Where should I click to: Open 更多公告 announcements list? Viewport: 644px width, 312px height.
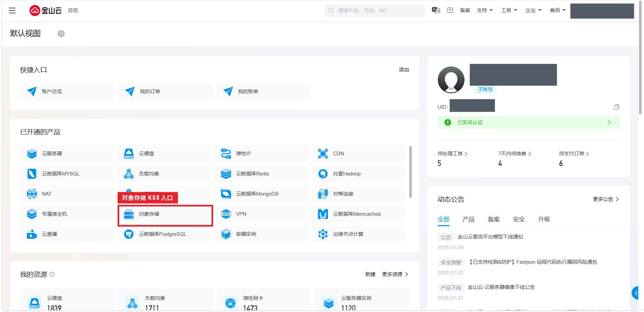point(606,199)
